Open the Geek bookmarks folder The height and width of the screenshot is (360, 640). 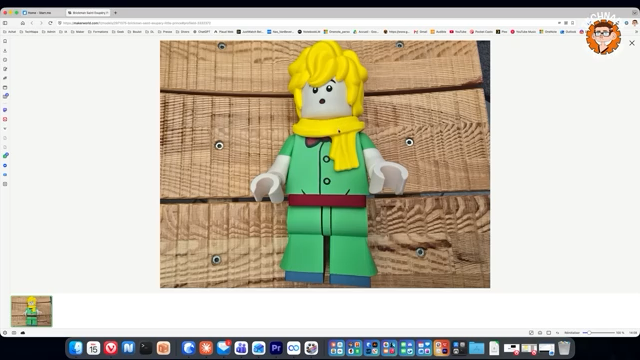tap(118, 31)
